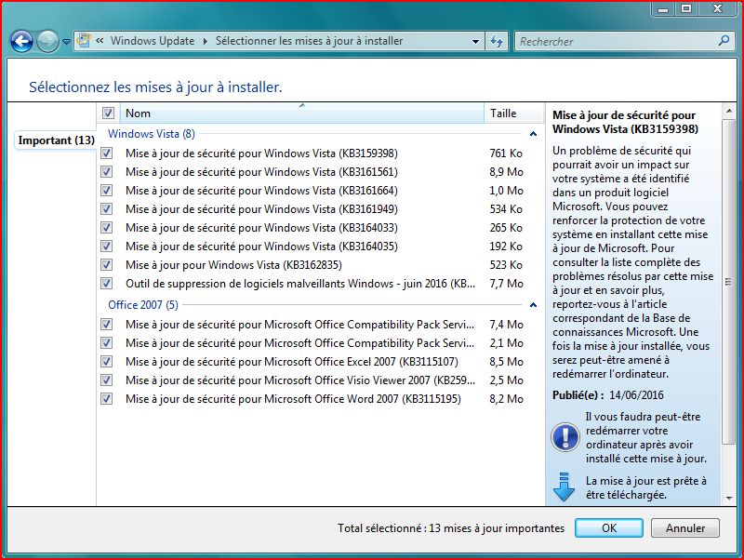Collapse the Windows Vista (8) group
The image size is (744, 560).
pos(533,134)
